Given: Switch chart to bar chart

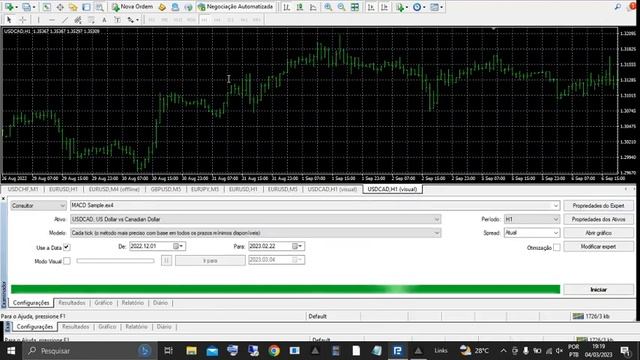Looking at the screenshot, I should click(287, 7).
